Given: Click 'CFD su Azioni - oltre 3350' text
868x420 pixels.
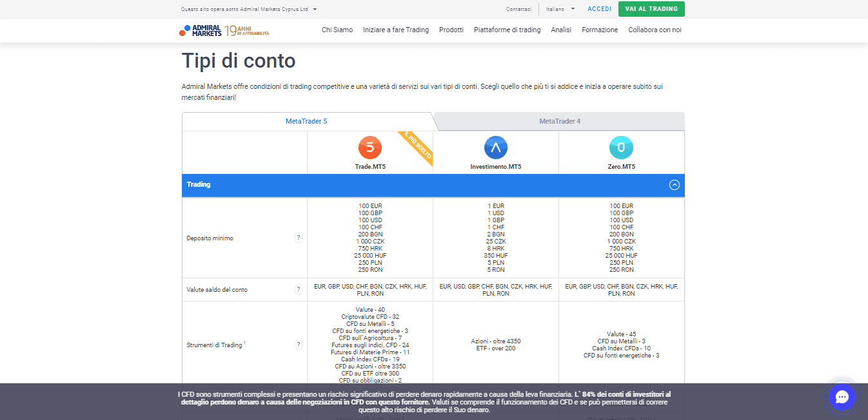Looking at the screenshot, I should click(x=370, y=367).
